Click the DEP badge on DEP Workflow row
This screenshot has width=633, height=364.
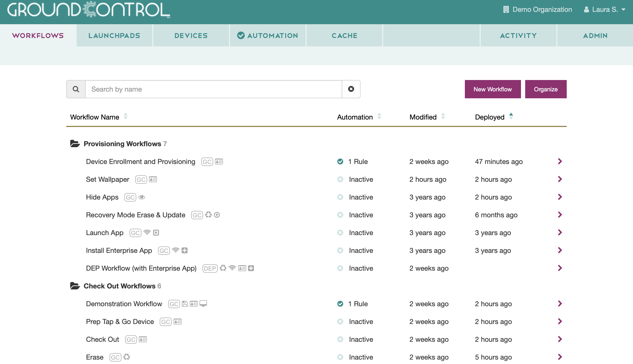(x=210, y=268)
